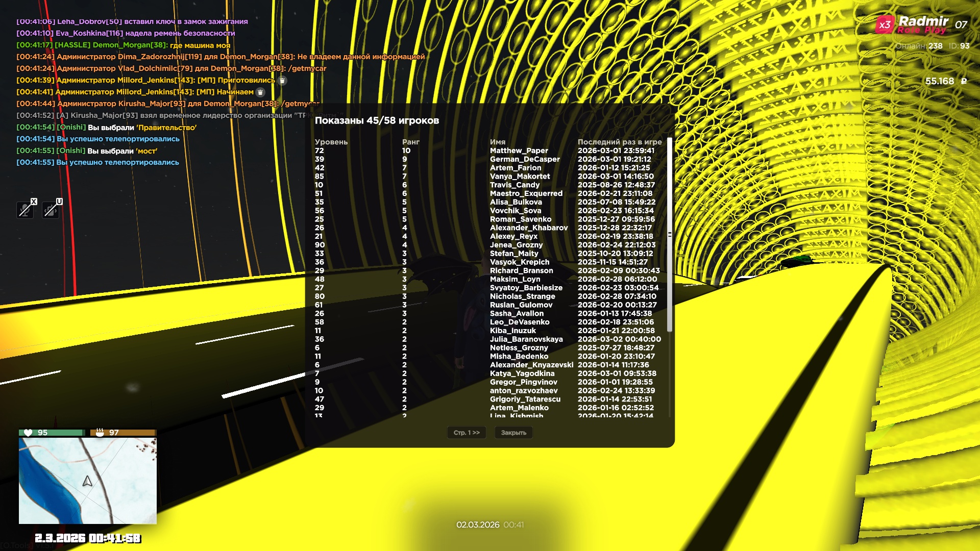Screen dimensions: 980x551
Task: Click the x3 bonus badge icon
Action: pyautogui.click(x=885, y=25)
